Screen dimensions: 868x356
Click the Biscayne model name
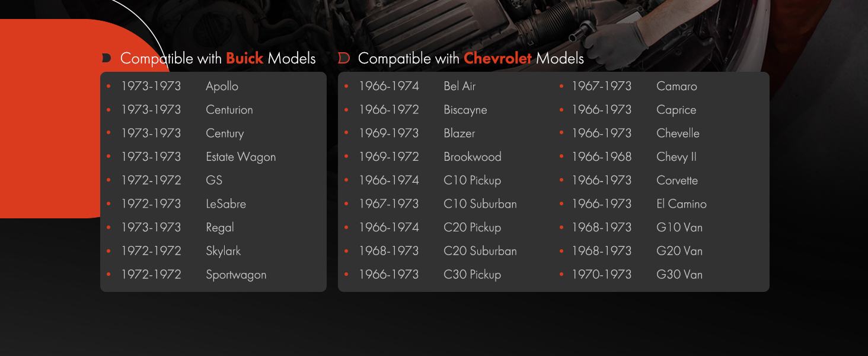465,110
